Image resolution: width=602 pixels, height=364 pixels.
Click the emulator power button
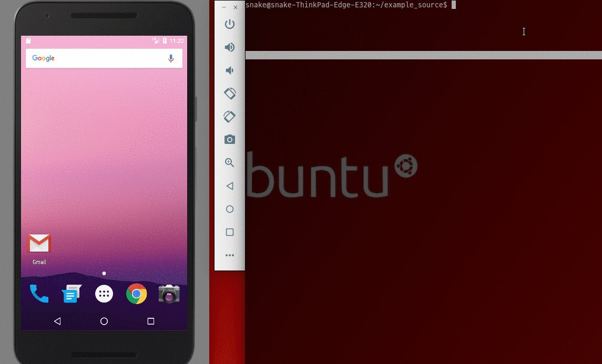point(230,24)
